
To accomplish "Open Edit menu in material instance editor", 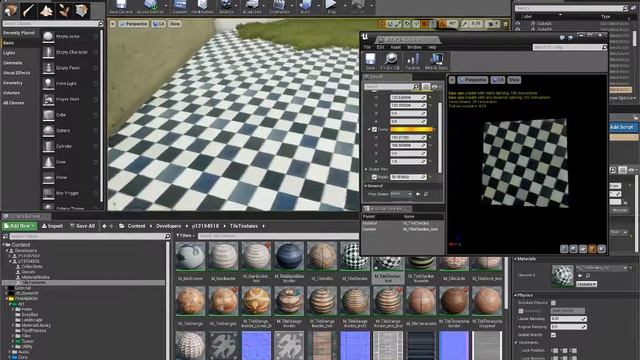I will [380, 47].
